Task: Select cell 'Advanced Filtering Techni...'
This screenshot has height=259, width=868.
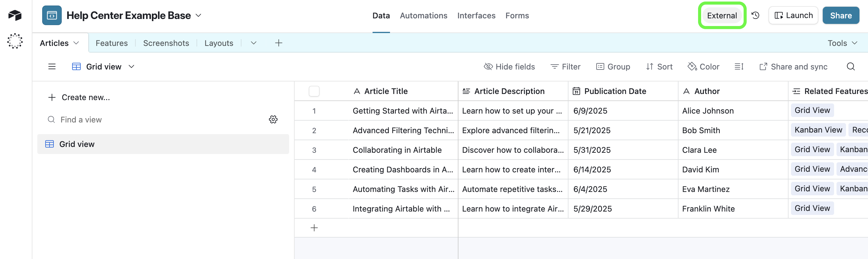Action: tap(403, 130)
